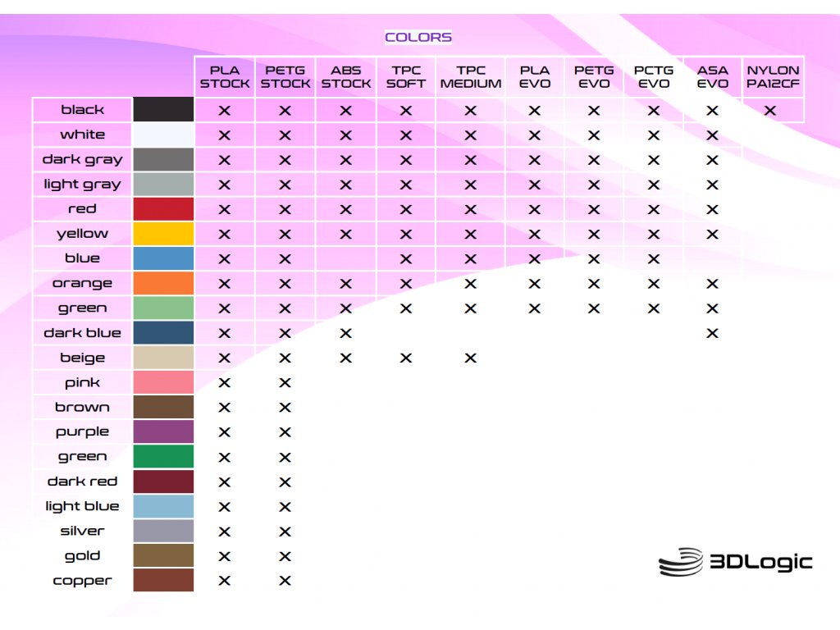This screenshot has width=840, height=630.
Task: Choose the gold color swatch
Action: (x=163, y=555)
